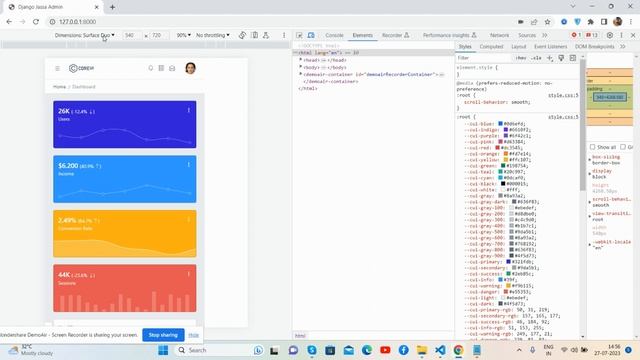Screen dimensions: 640x360
Task: Click the Chrome profile avatar
Action: click(618, 22)
